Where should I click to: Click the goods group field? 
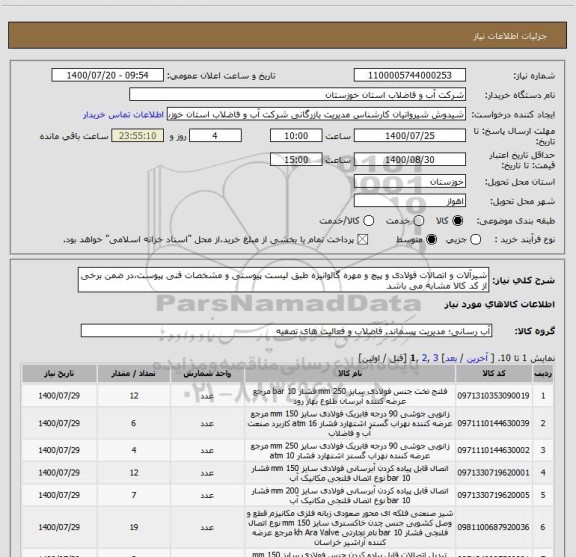click(286, 331)
